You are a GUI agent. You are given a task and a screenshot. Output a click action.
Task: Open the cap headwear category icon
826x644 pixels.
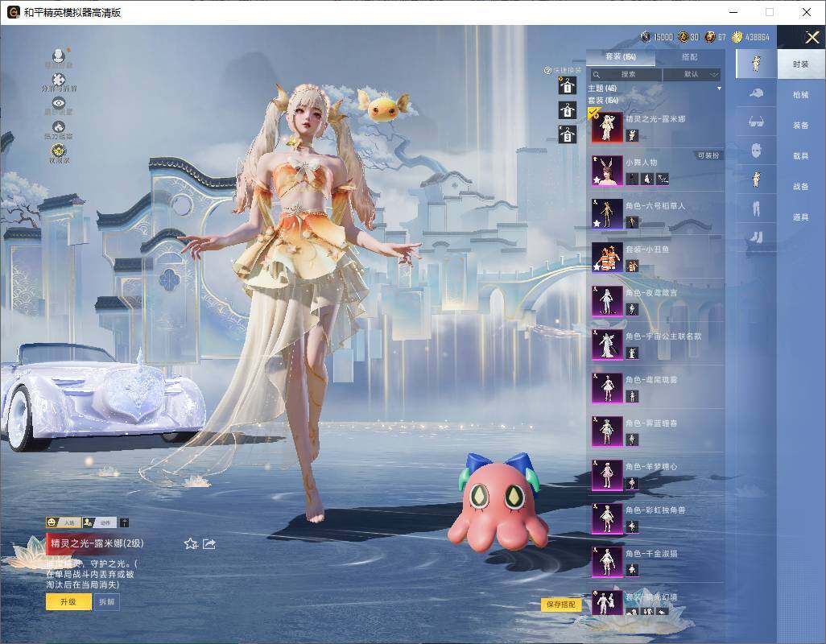coord(756,93)
